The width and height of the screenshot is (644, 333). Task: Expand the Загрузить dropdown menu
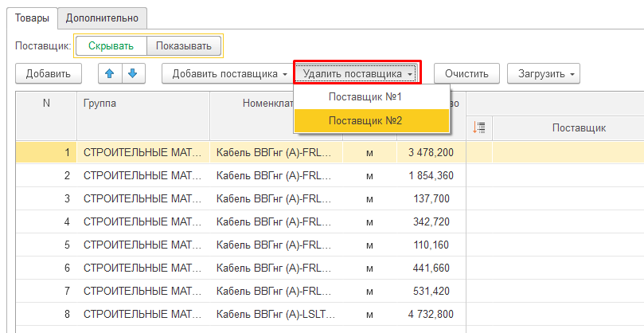(544, 74)
